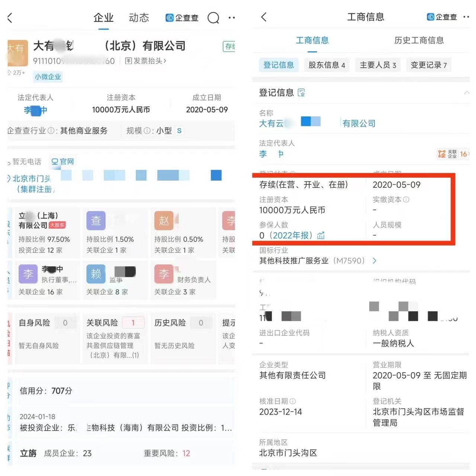Tap the 小微企业 tag
The height and width of the screenshot is (476, 476).
point(48,77)
